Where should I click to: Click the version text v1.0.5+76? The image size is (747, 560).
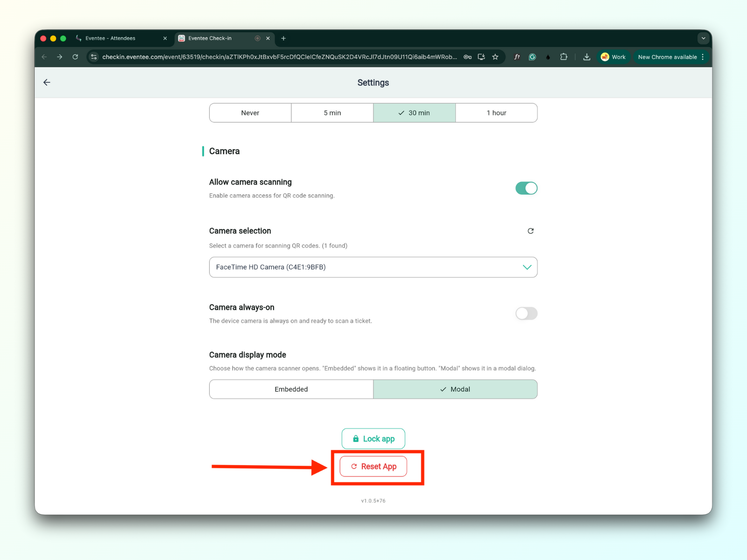pyautogui.click(x=373, y=501)
